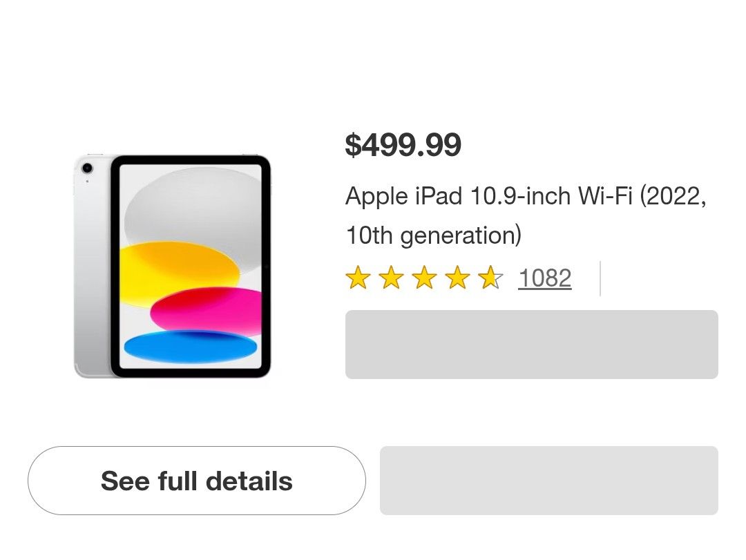Click "See full details"

196,481
